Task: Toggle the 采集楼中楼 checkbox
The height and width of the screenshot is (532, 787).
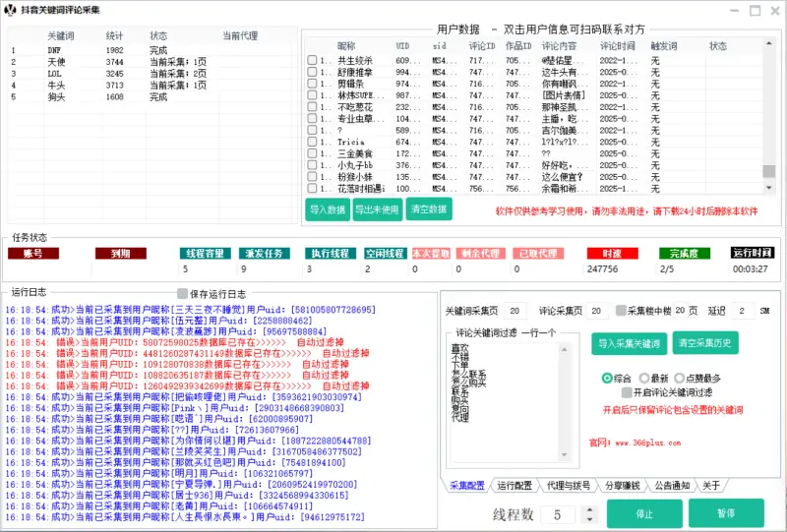Action: pyautogui.click(x=621, y=311)
